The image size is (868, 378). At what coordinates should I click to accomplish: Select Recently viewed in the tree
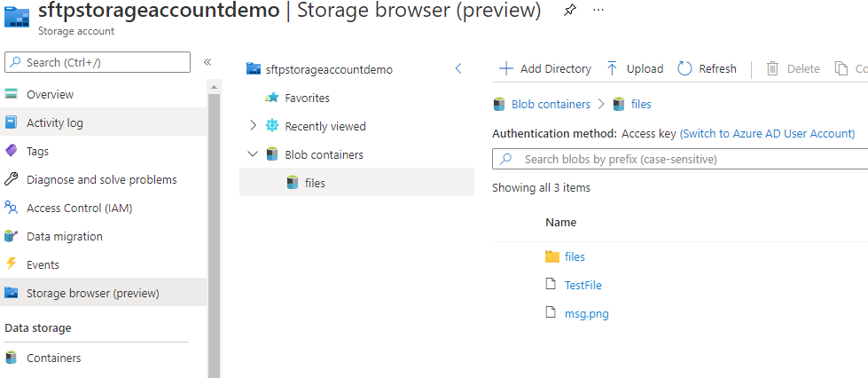pos(325,126)
